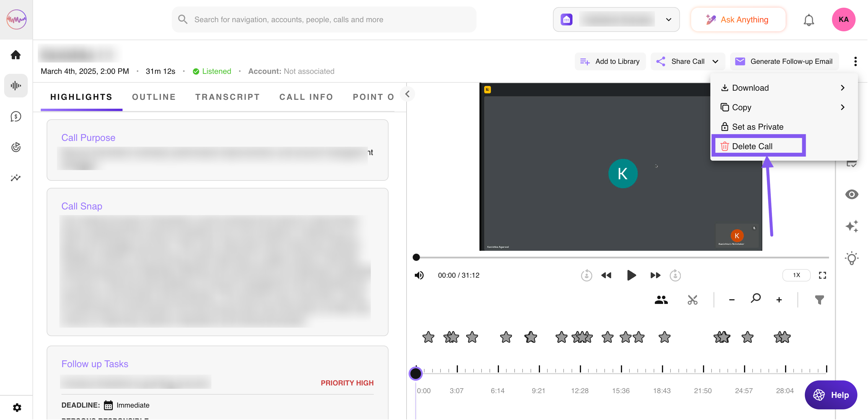Click the video playback progress slider
The width and height of the screenshot is (868, 420).
click(622, 258)
